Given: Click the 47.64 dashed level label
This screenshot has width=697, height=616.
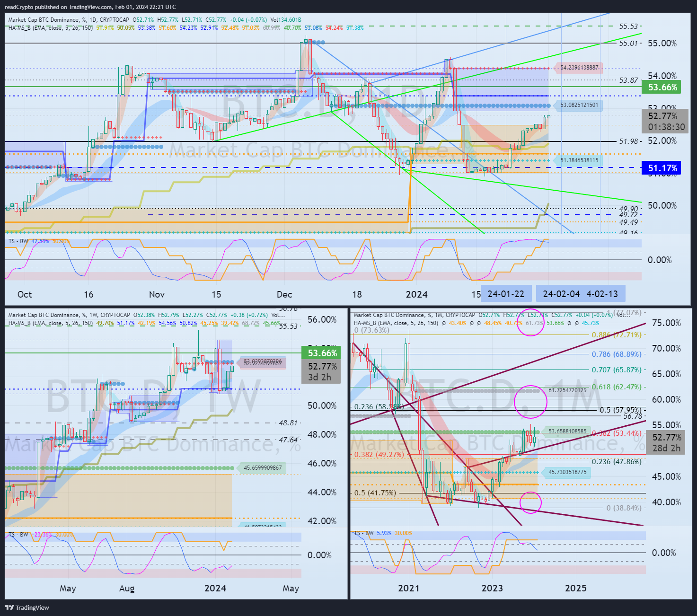Looking at the screenshot, I should 288,440.
